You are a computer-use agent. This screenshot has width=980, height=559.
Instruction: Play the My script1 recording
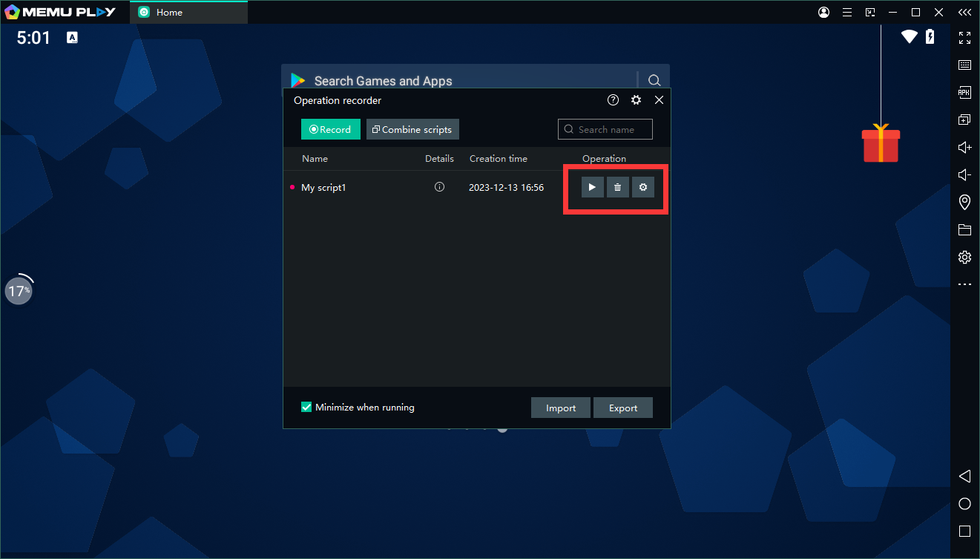592,188
